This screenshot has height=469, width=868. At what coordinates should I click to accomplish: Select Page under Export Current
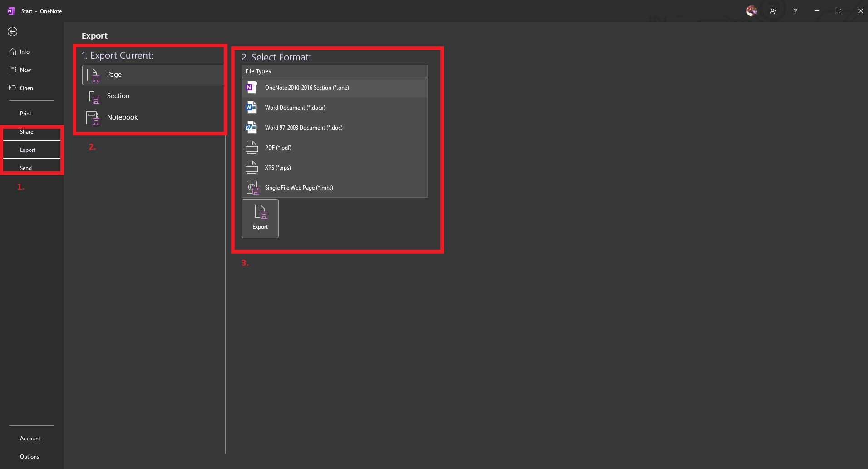(x=153, y=75)
